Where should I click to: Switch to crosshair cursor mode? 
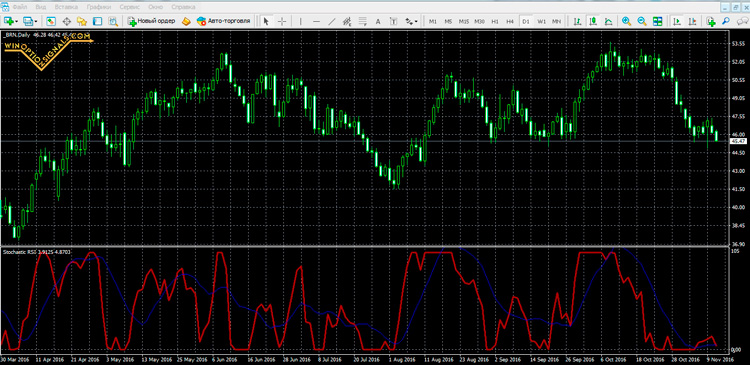point(282,22)
